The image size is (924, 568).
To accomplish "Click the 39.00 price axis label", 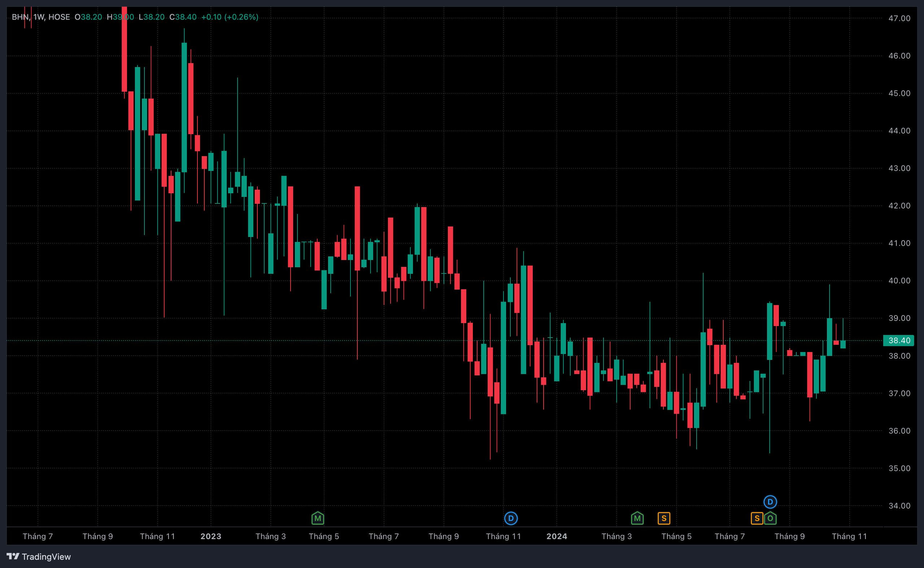I will (x=899, y=318).
